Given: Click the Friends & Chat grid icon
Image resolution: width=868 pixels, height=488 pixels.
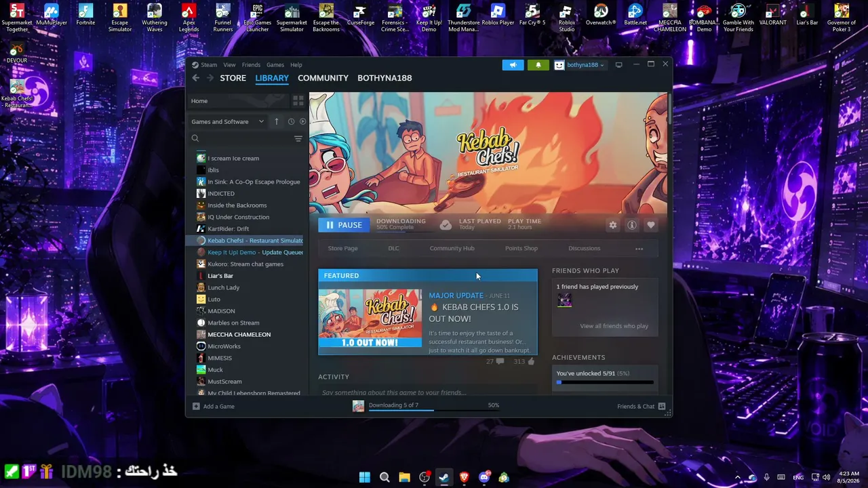Looking at the screenshot, I should pos(662,406).
